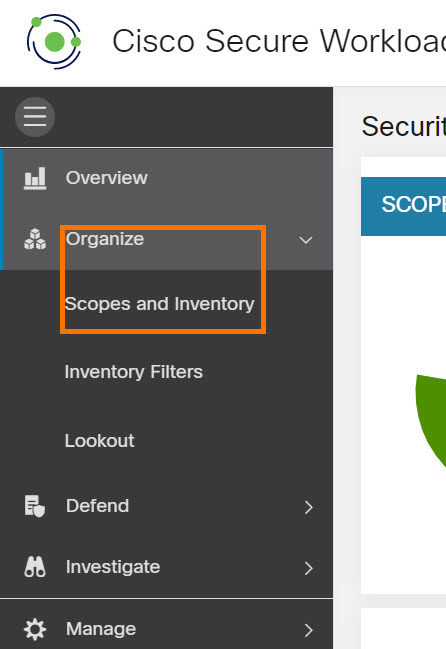Screen dimensions: 446x649
Task: Click the Cisco Secure Workload title text
Action: [x=279, y=41]
